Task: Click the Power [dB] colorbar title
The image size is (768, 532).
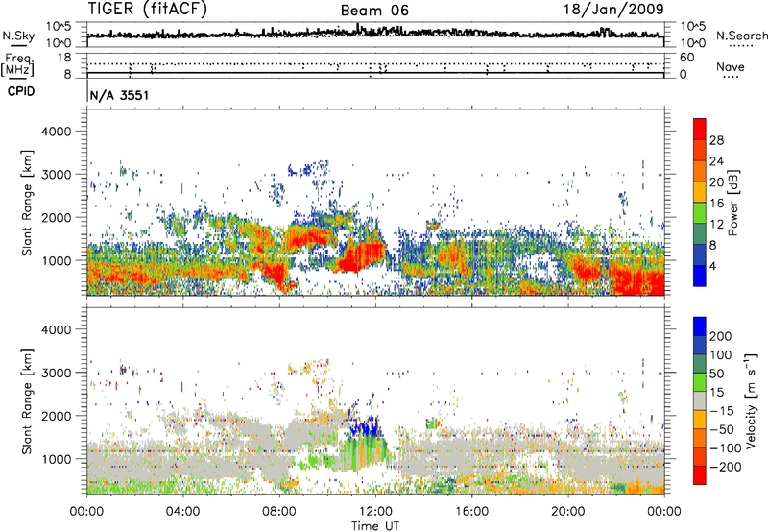Action: click(x=732, y=203)
